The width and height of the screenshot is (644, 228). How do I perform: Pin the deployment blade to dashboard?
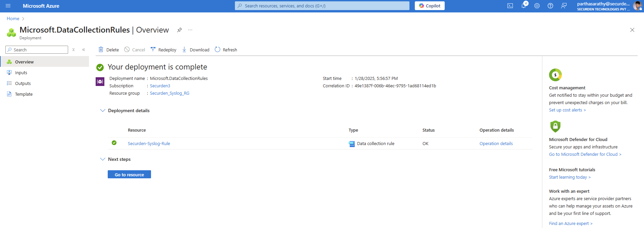pyautogui.click(x=180, y=30)
